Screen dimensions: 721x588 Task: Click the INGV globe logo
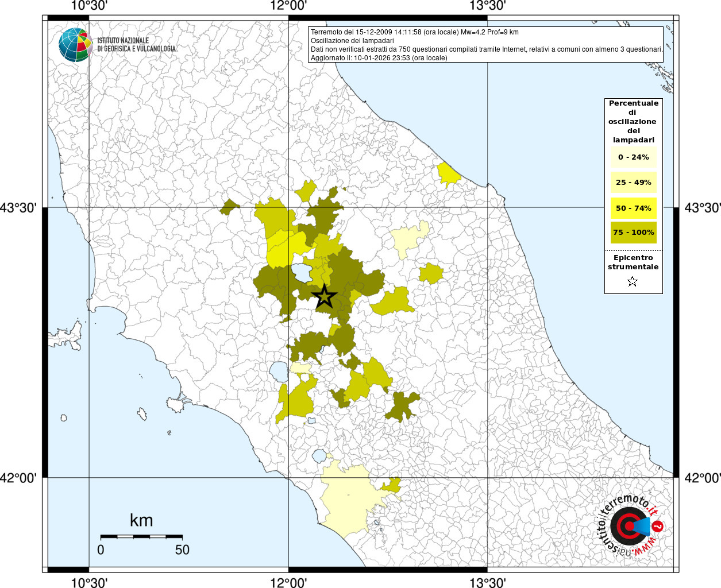75,45
